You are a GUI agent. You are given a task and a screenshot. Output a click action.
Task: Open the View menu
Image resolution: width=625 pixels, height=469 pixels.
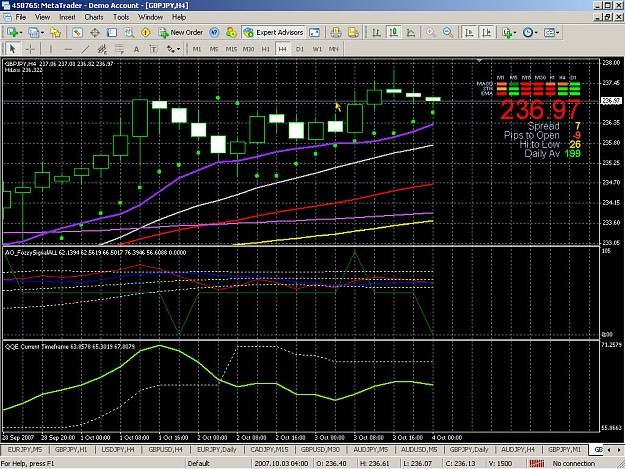(x=42, y=17)
